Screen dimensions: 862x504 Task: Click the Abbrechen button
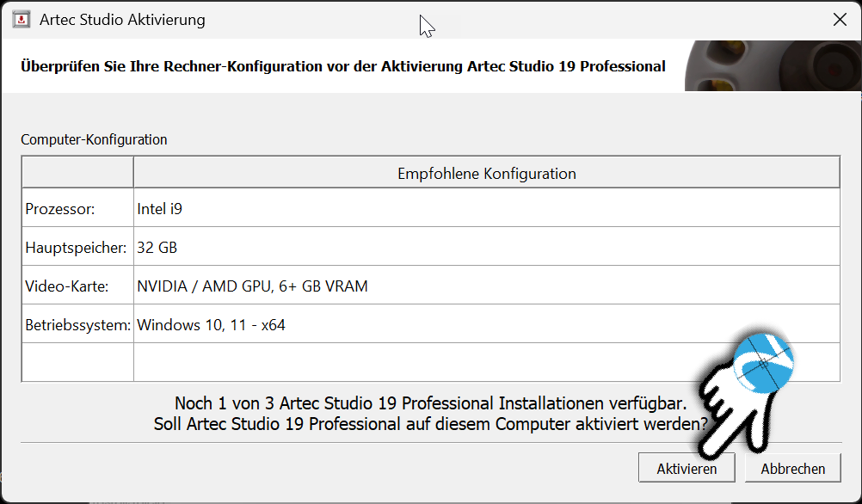tap(792, 468)
